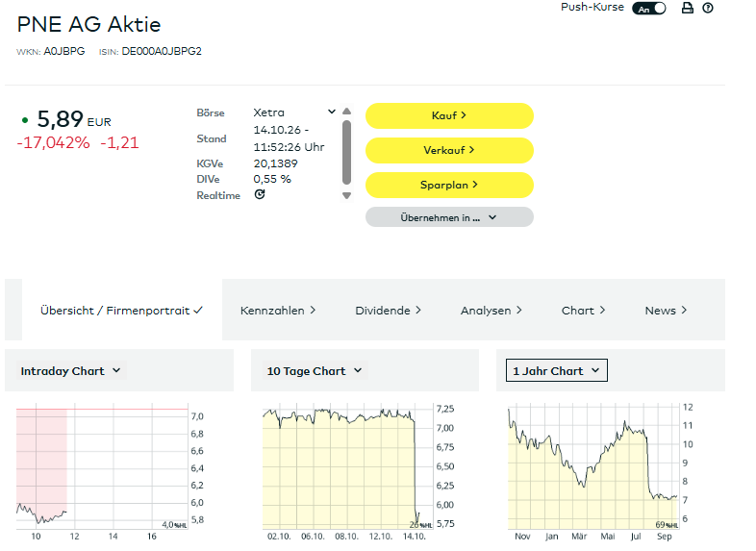This screenshot has height=551, width=756.
Task: Go to the Chart tab
Action: (583, 311)
